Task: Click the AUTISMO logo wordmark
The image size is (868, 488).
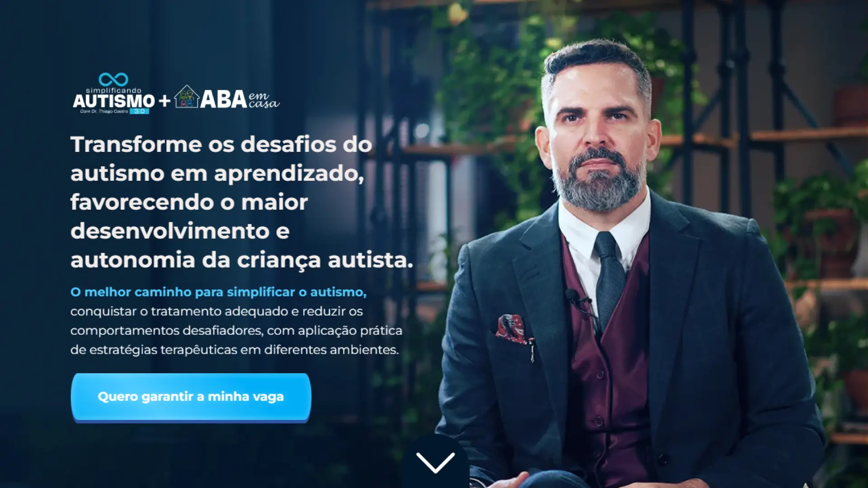Action: coord(114,100)
